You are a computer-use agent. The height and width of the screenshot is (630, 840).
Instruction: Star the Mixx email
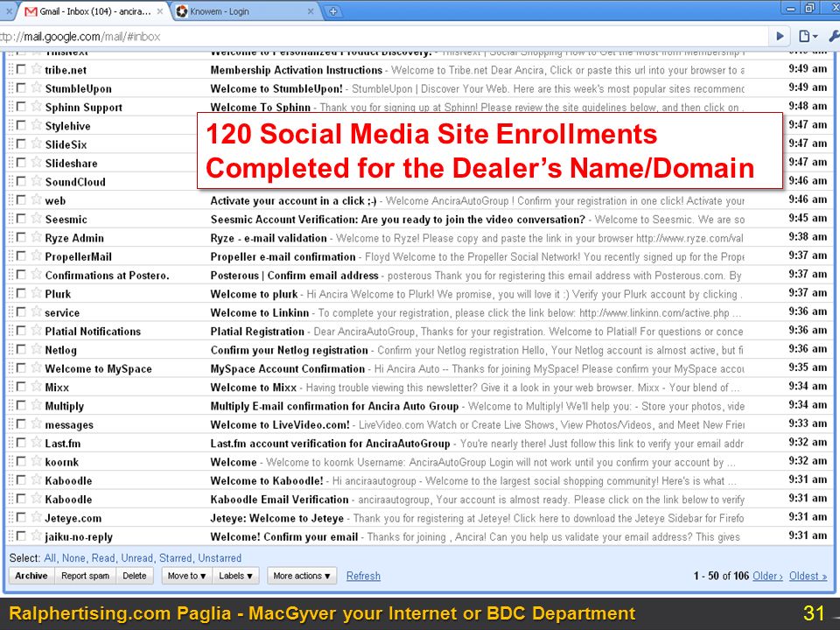pyautogui.click(x=37, y=386)
